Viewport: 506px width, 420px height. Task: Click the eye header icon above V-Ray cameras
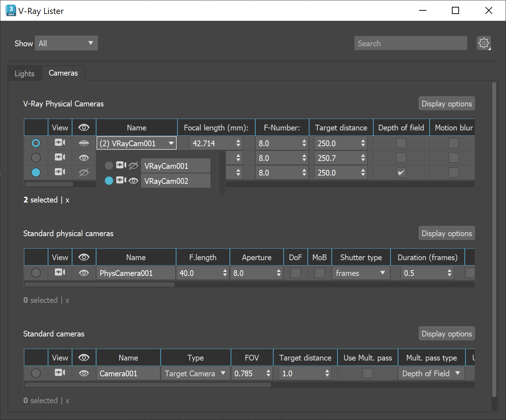point(84,127)
